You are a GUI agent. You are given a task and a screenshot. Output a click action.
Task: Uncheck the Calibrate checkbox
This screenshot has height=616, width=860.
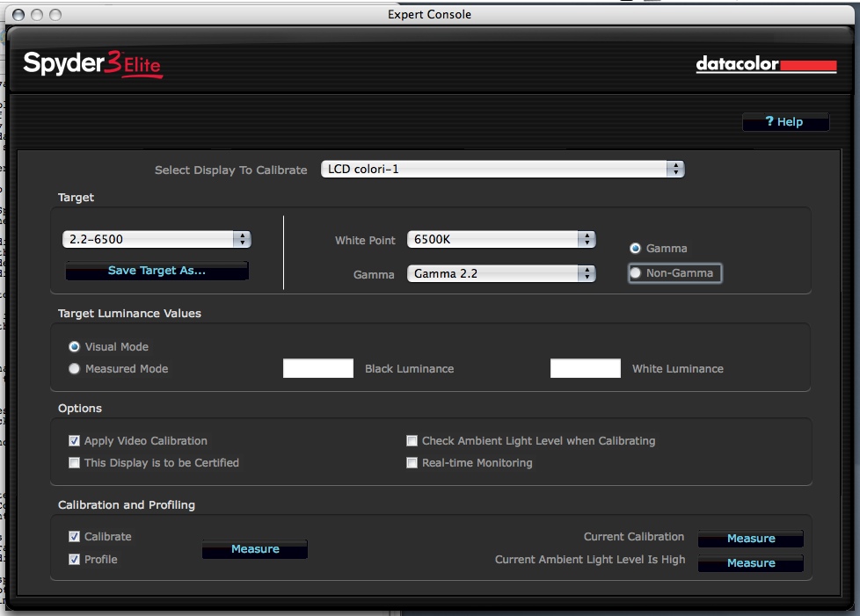tap(75, 537)
